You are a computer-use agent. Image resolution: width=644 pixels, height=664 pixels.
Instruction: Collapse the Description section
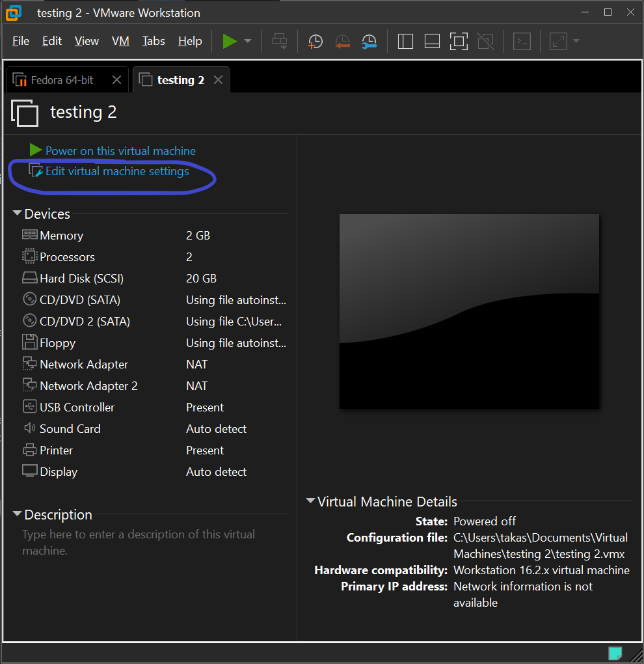click(x=17, y=514)
